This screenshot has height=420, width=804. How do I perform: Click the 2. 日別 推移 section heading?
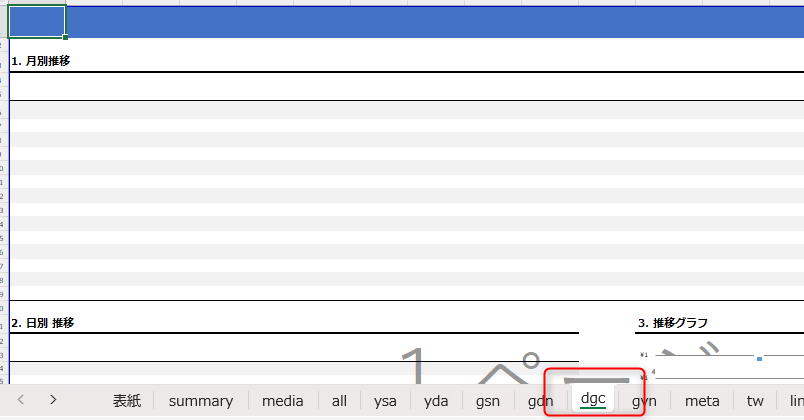pyautogui.click(x=42, y=323)
